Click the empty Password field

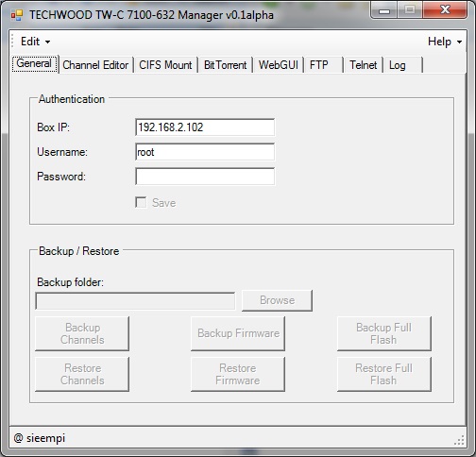(205, 177)
